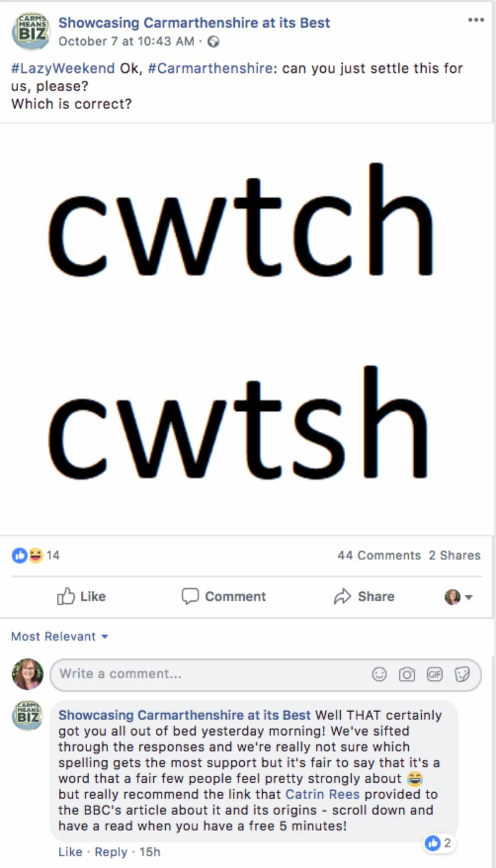
Task: Click the emoji smiley icon in comment box
Action: tap(379, 674)
